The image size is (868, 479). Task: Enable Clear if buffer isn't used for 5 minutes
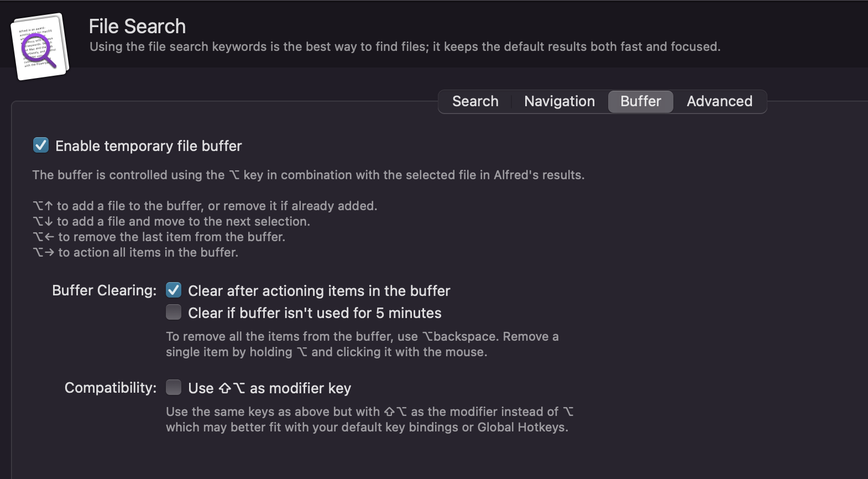(x=173, y=312)
